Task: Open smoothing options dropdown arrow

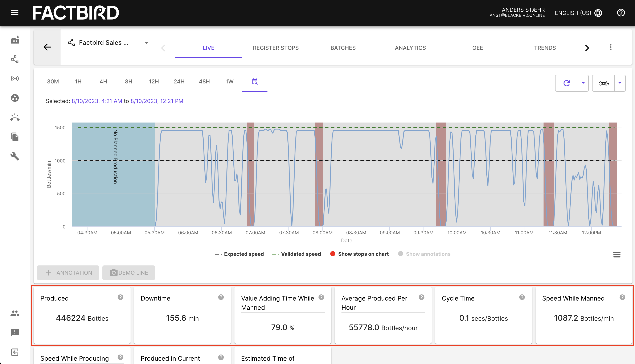Action: coord(620,83)
